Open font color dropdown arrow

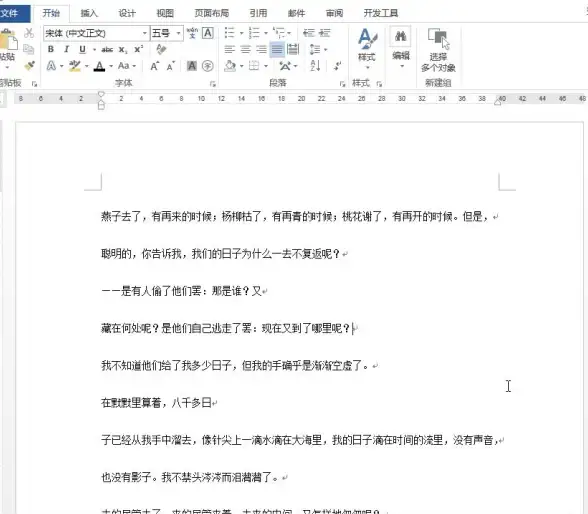point(111,66)
